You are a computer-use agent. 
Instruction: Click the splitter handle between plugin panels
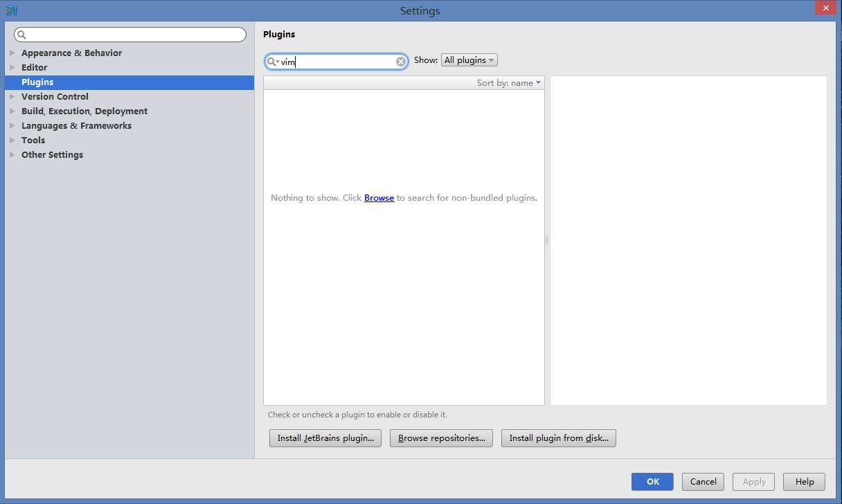[x=547, y=240]
